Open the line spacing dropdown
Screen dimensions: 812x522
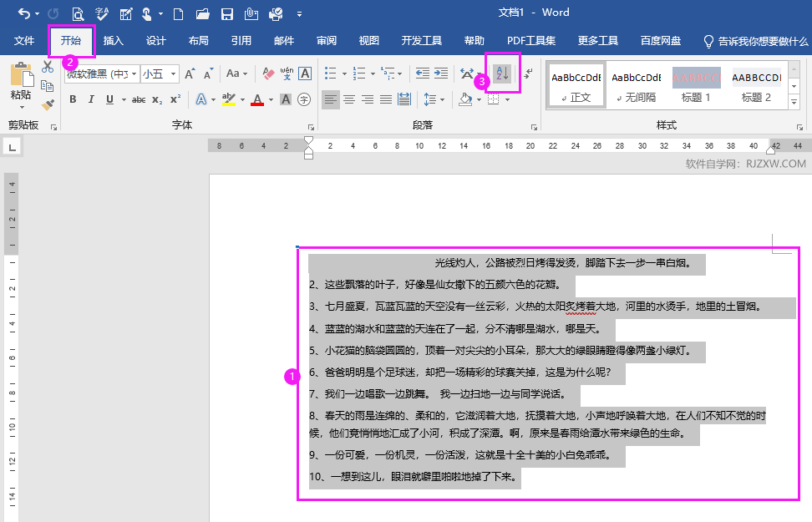tap(442, 99)
